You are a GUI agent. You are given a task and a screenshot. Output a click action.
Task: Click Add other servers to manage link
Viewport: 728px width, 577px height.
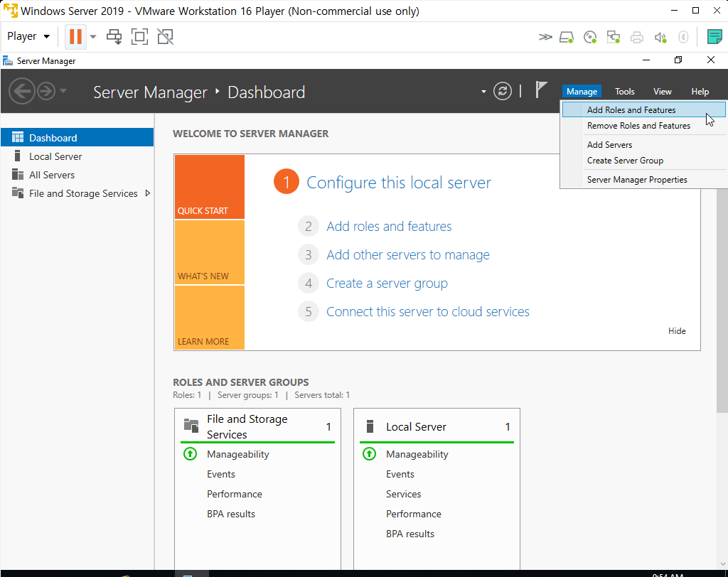click(x=408, y=255)
